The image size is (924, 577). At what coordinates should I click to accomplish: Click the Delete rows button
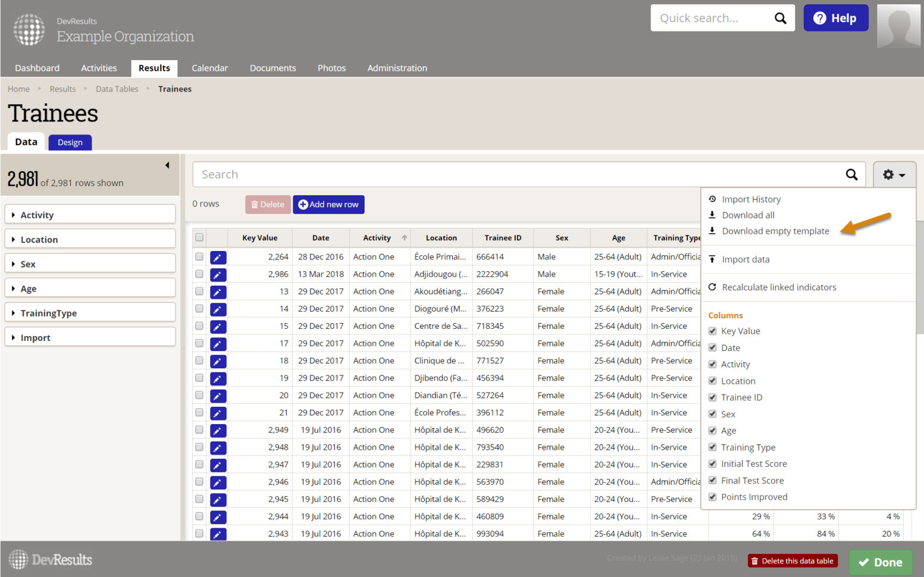click(268, 204)
